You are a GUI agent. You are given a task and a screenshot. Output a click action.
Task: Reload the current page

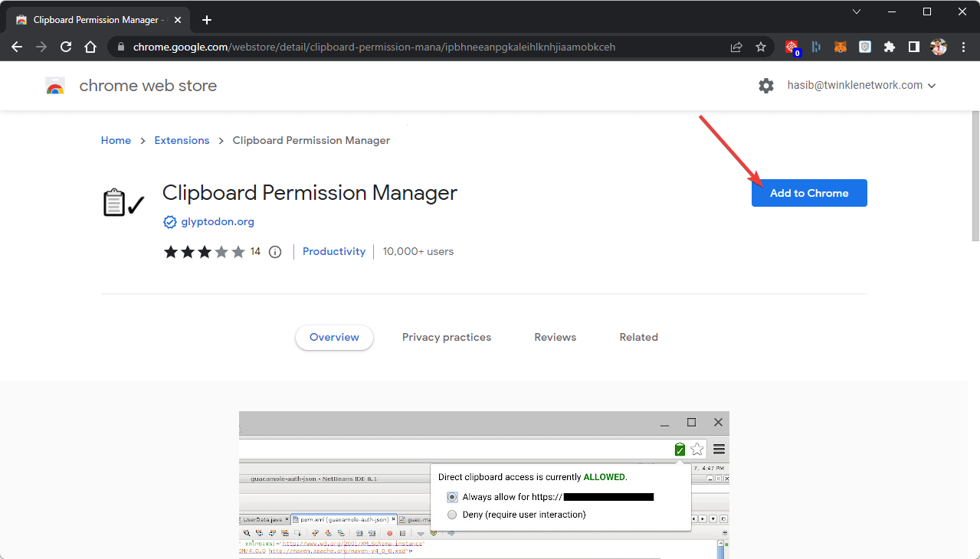coord(66,47)
